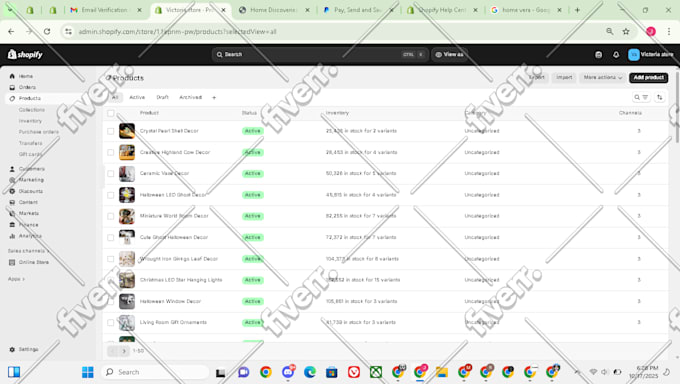Open Analytics in the sidebar
This screenshot has width=680, height=384.
[x=30, y=236]
